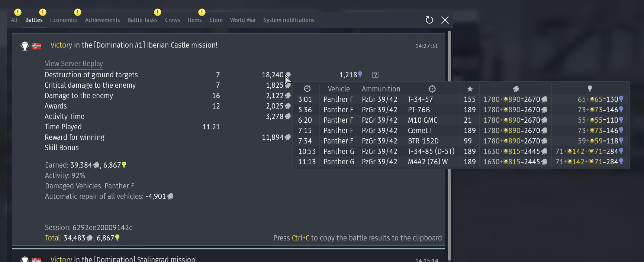Open the Economics tab
The width and height of the screenshot is (644, 262).
[x=64, y=20]
